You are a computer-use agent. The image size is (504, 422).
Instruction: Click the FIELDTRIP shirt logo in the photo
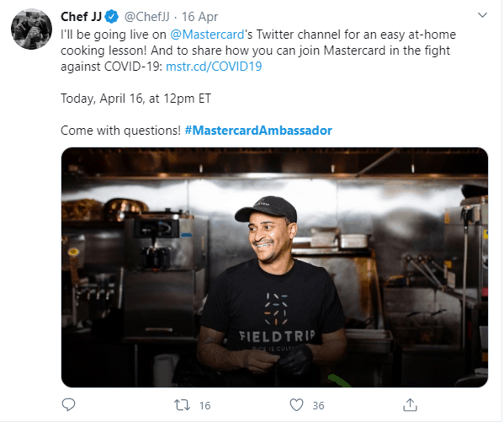(277, 318)
